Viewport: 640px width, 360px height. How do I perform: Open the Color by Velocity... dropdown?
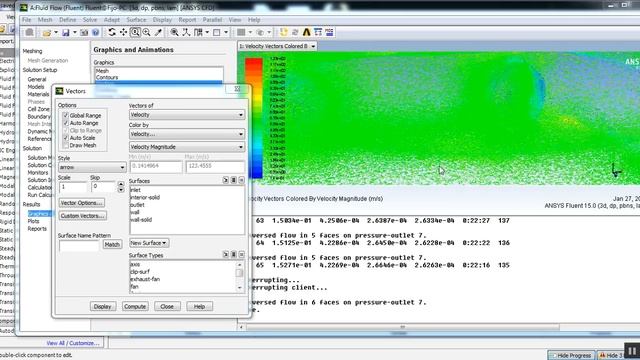pyautogui.click(x=187, y=134)
